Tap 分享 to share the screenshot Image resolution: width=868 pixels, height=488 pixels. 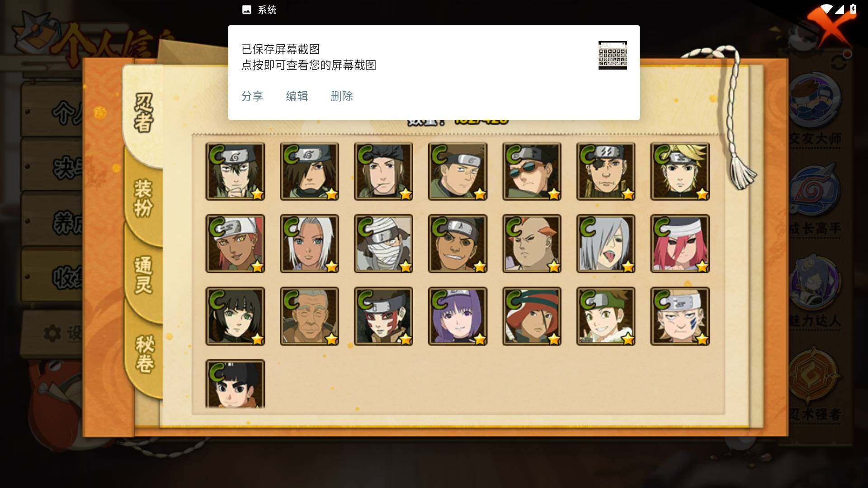pyautogui.click(x=252, y=96)
